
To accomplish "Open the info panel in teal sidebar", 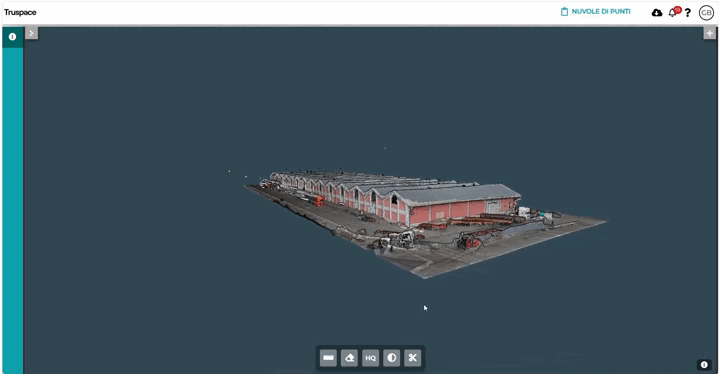I will [x=12, y=37].
